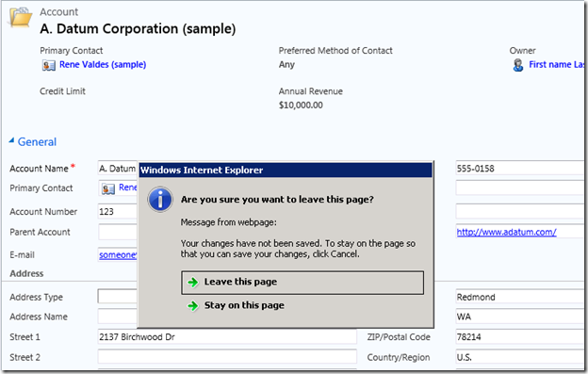588x374 pixels.
Task: Click the Credit Limit label
Action: [62, 91]
